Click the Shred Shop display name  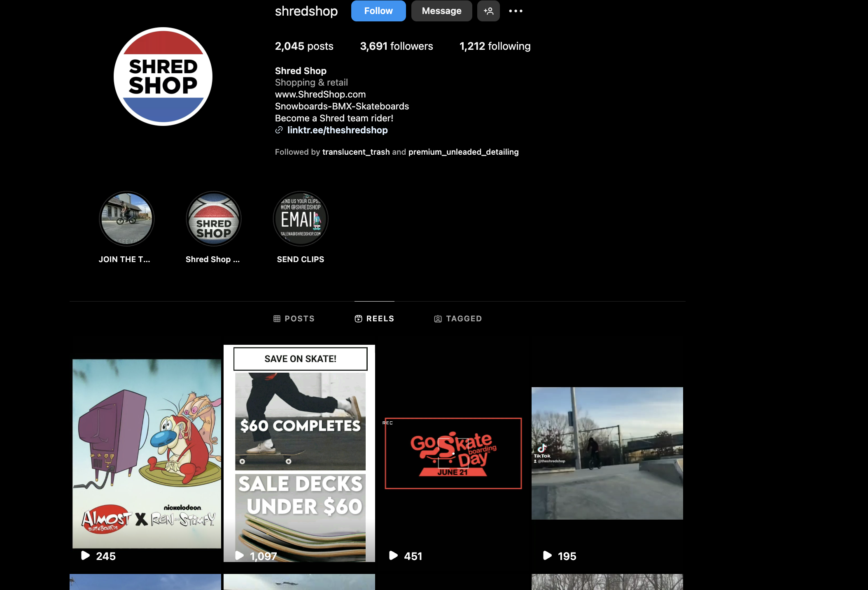pyautogui.click(x=301, y=71)
